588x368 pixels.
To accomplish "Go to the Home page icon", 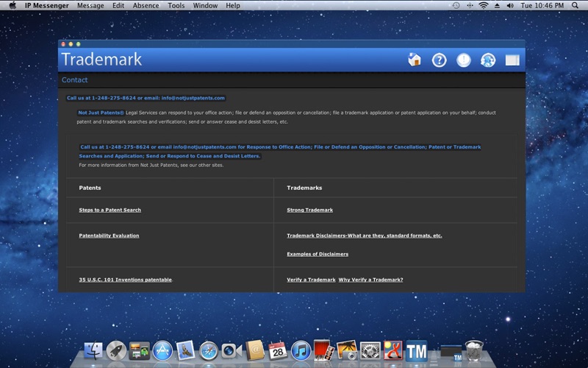I will tap(415, 60).
